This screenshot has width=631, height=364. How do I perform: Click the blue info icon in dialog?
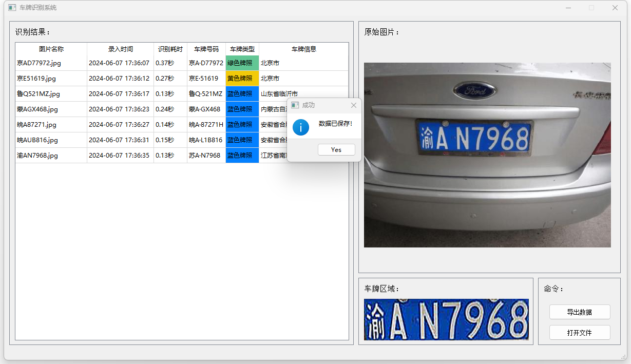coord(300,127)
